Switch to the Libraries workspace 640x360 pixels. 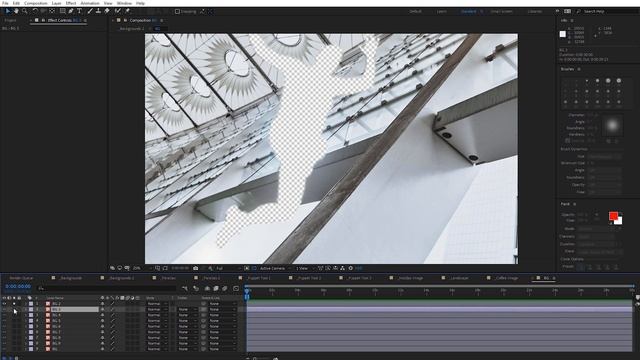pos(535,11)
